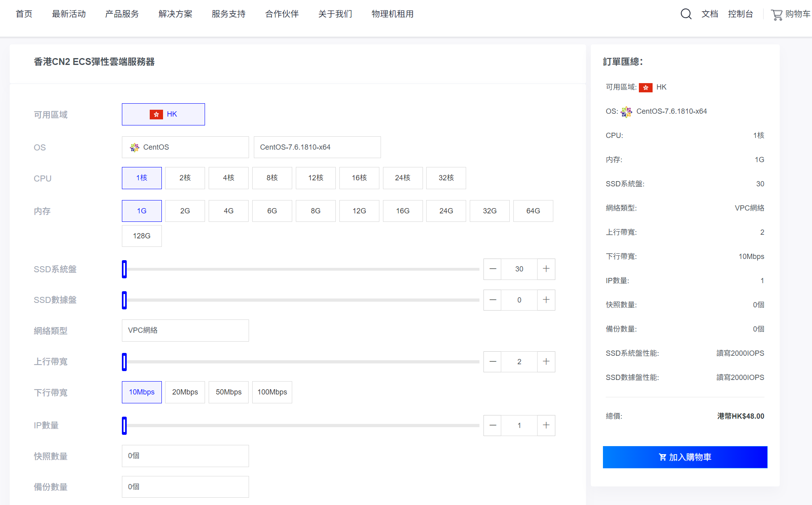812x505 pixels.
Task: Choose 50Mbps downstream bandwidth
Action: click(x=228, y=392)
